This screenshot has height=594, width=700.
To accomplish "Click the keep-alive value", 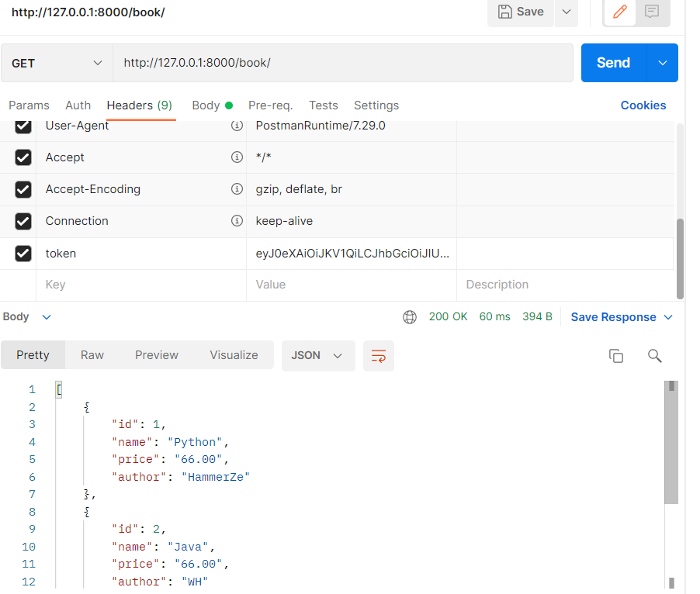I will tap(284, 221).
